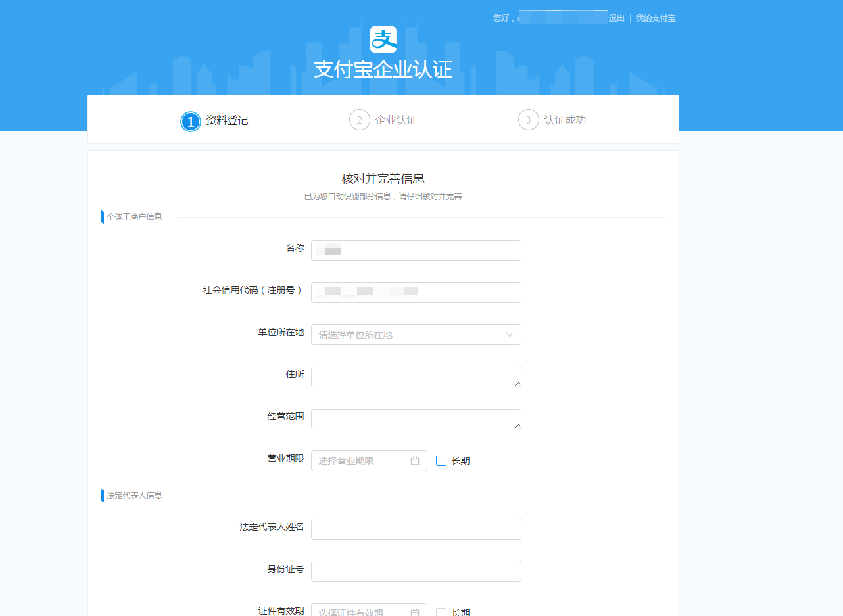843x616 pixels.
Task: Click the 退出 logout link
Action: 617,18
